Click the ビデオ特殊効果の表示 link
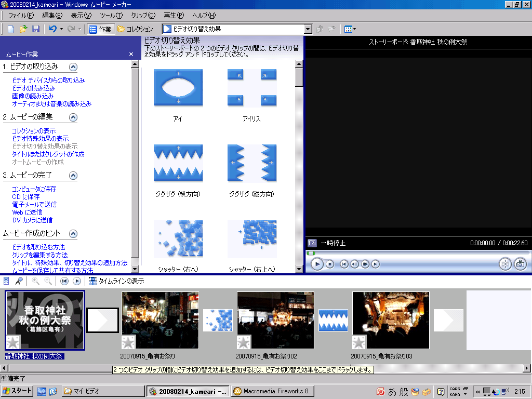 41,139
